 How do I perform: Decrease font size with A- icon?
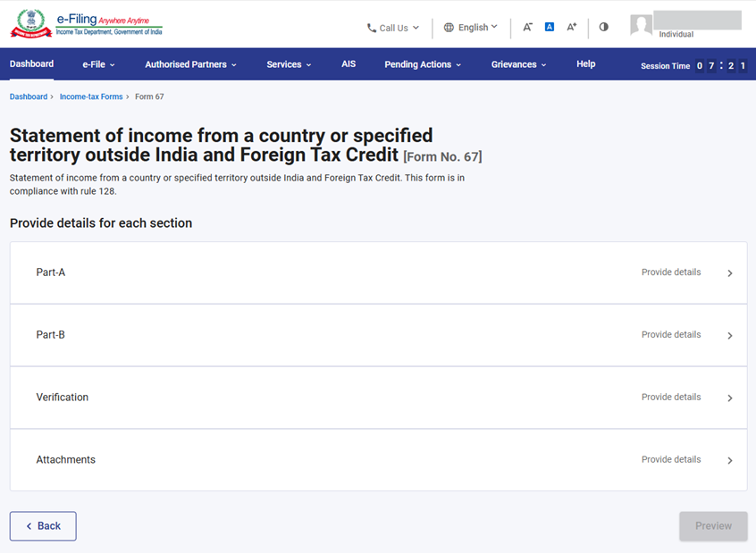(x=527, y=27)
